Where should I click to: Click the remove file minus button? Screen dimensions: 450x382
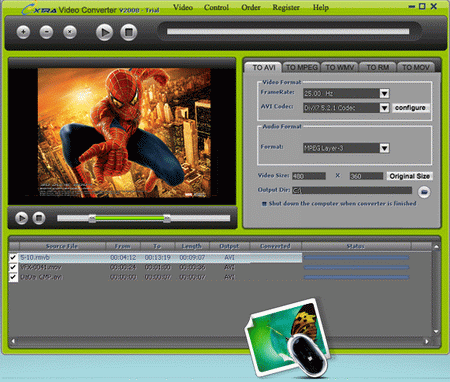pyautogui.click(x=46, y=32)
